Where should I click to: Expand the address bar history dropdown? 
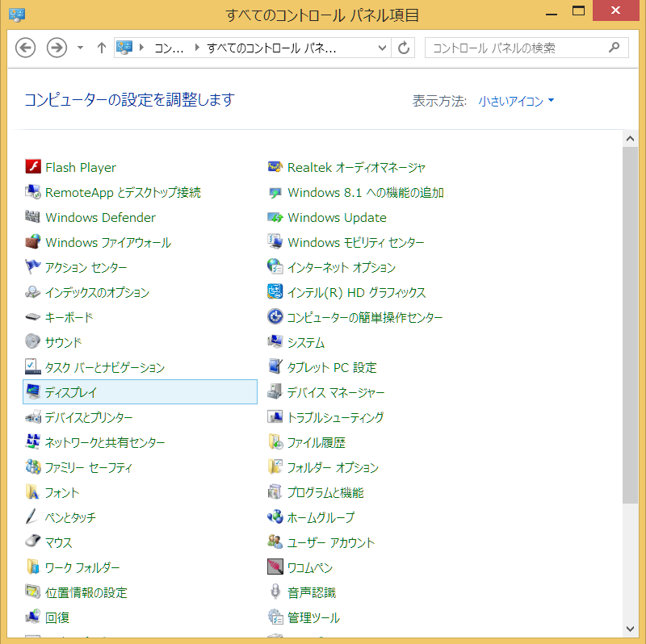click(x=382, y=48)
